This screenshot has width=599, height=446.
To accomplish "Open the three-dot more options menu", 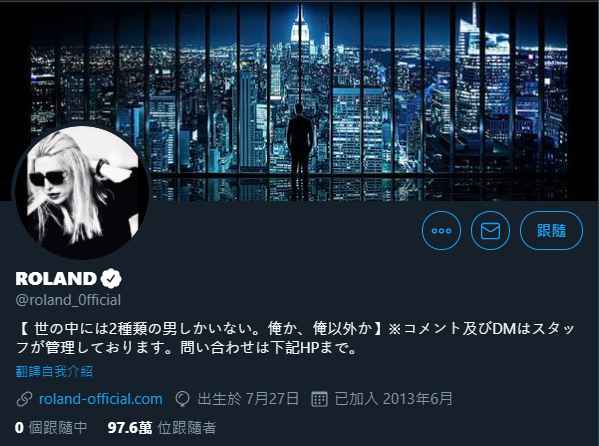I will point(441,230).
